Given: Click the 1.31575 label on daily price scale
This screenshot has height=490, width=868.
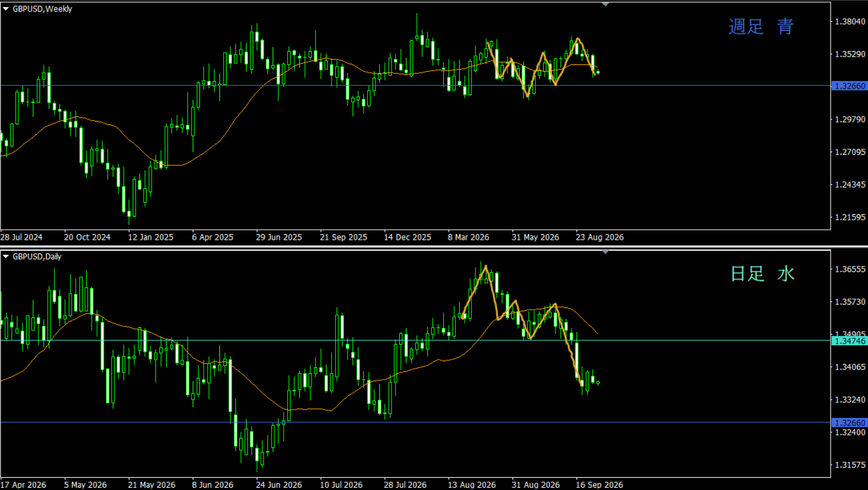Looking at the screenshot, I should 850,465.
